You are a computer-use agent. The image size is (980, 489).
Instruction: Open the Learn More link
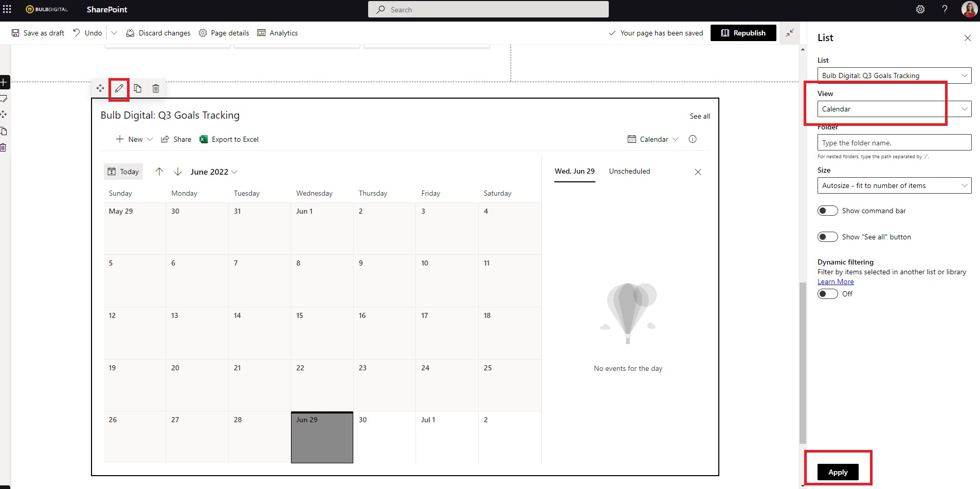point(836,281)
